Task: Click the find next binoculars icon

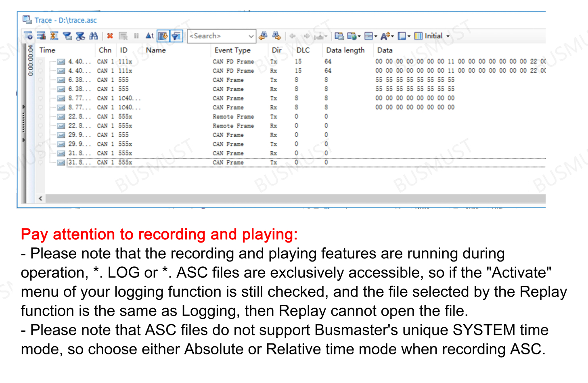Action: coord(276,36)
